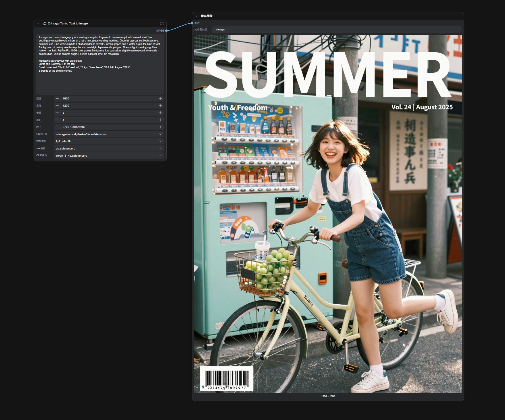This screenshot has width=505, height=420.
Task: Click the subgraph icon beside the Z-Image-Turbo title
Action: (44, 24)
